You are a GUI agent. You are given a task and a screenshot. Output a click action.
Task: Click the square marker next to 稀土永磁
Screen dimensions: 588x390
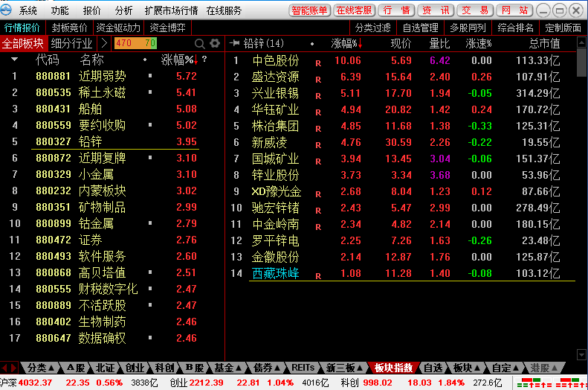[x=150, y=92]
